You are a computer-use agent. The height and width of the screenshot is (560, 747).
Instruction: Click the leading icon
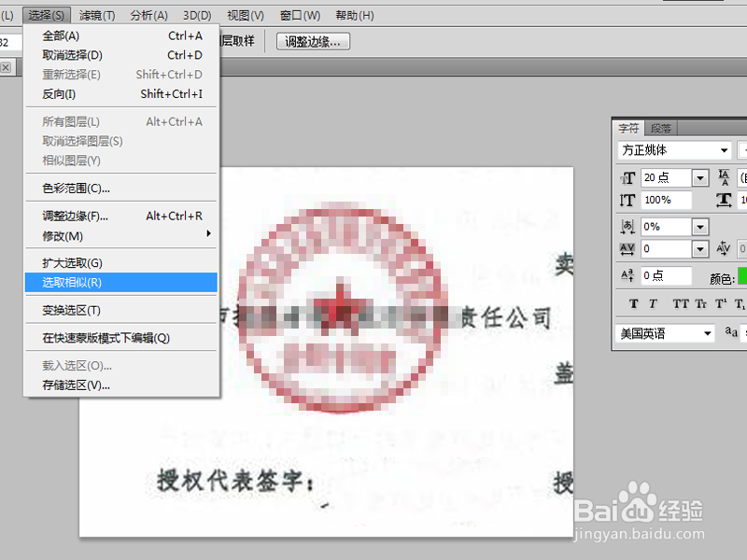coord(724,177)
